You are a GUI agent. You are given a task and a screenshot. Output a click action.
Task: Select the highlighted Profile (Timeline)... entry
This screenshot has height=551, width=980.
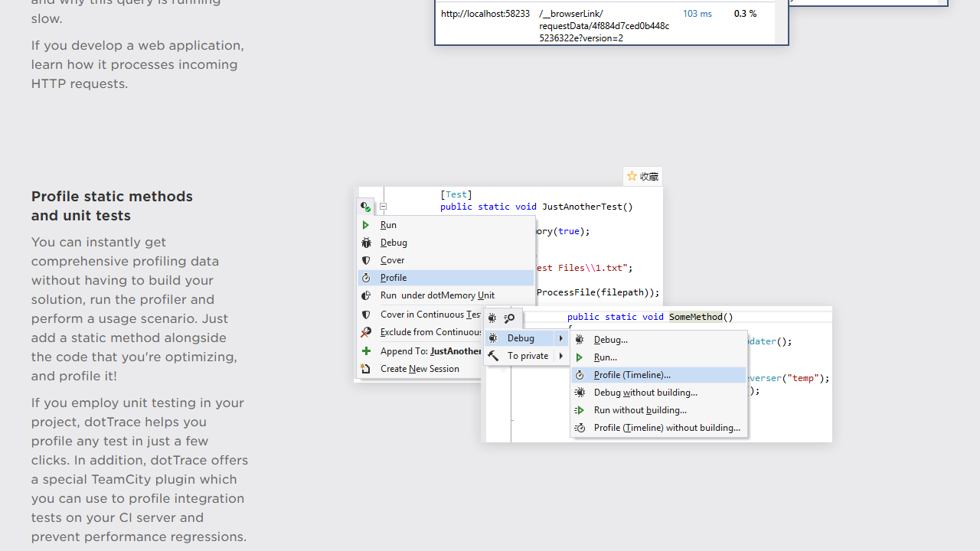(x=658, y=375)
